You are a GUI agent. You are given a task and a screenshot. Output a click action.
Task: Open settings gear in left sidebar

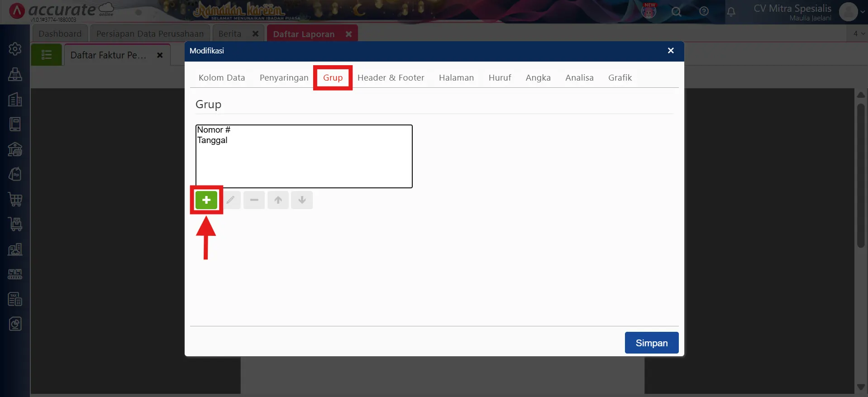[x=15, y=49]
